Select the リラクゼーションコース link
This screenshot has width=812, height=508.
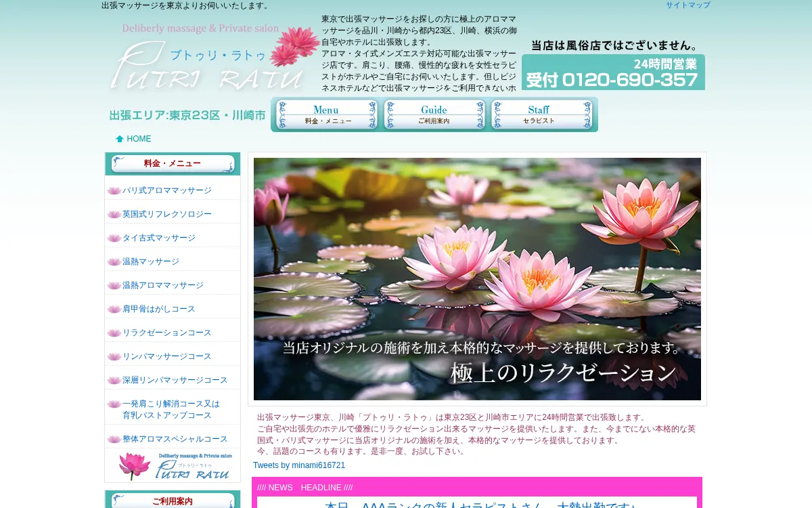tap(167, 333)
